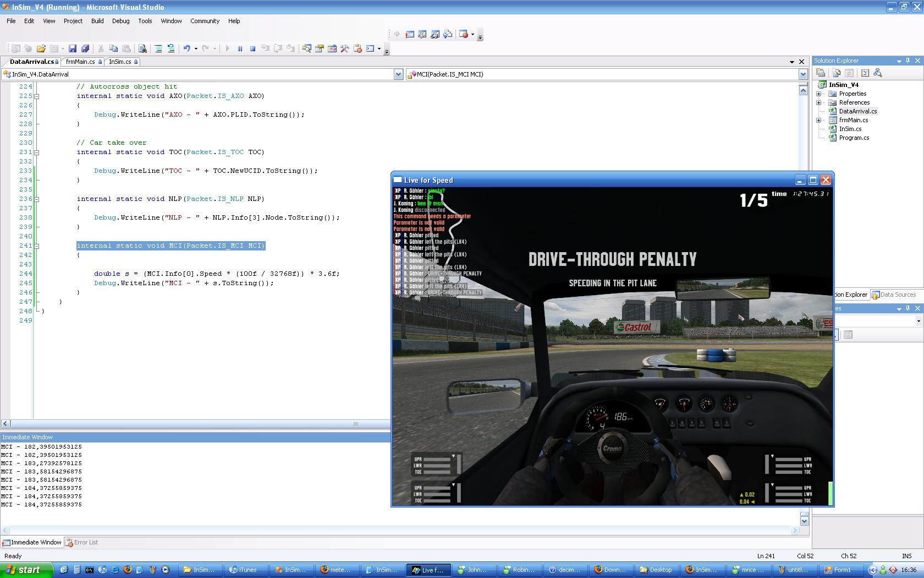Open the MCI members dropdown
The height and width of the screenshot is (578, 924).
(x=803, y=74)
